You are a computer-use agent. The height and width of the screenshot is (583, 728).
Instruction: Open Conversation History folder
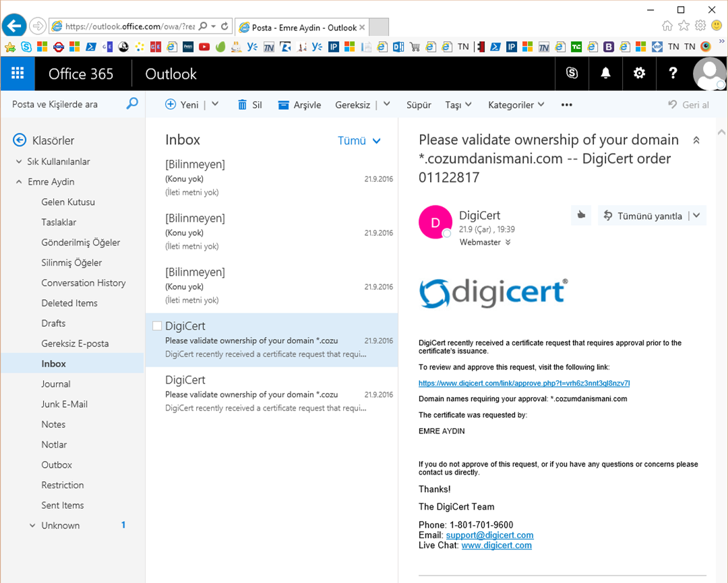click(83, 282)
